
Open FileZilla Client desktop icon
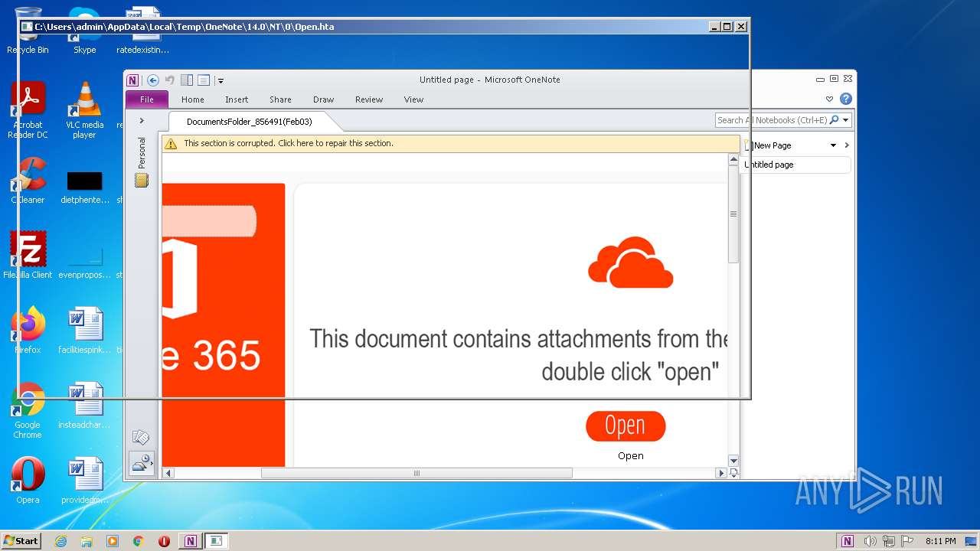pyautogui.click(x=28, y=255)
